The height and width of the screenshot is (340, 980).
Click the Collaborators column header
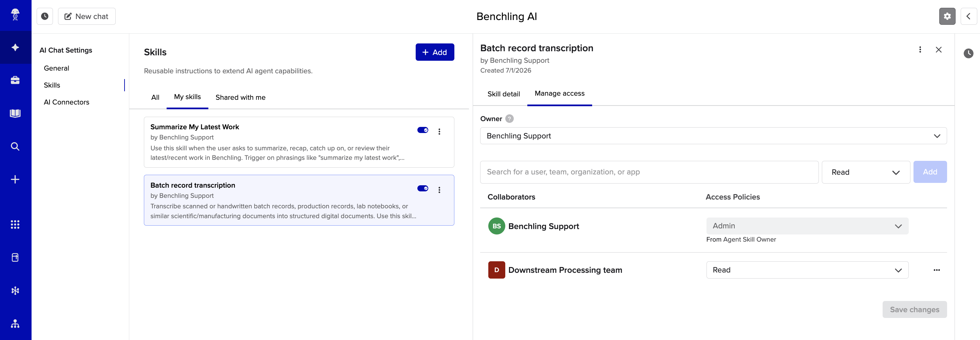coord(511,197)
